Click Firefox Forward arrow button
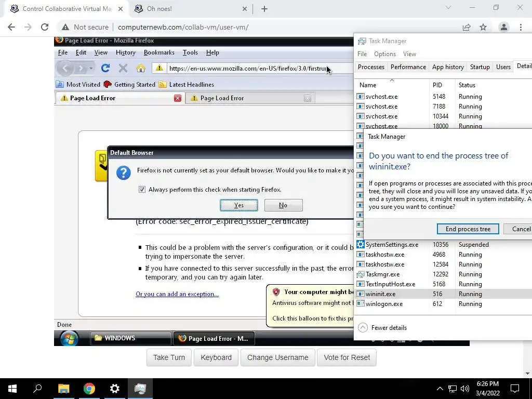This screenshot has height=399, width=532. coord(81,68)
